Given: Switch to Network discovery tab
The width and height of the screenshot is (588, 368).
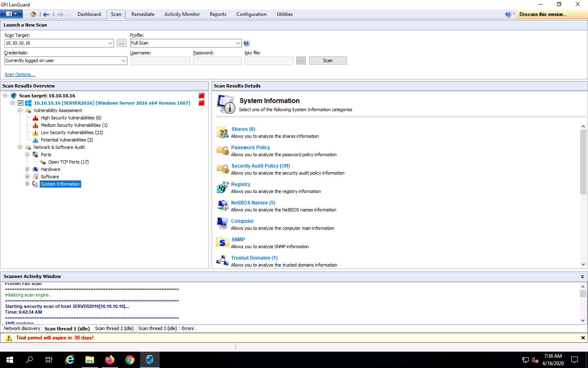Looking at the screenshot, I should (x=22, y=328).
